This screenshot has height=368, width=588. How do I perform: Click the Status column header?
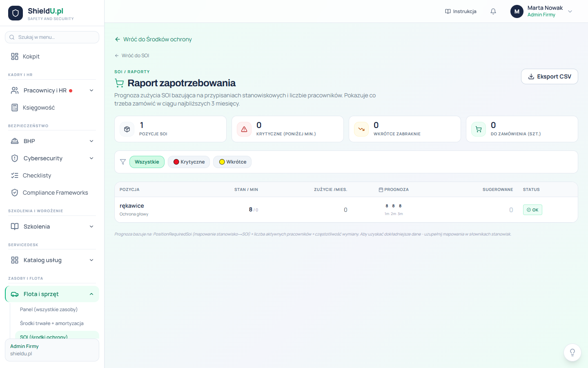coord(531,190)
